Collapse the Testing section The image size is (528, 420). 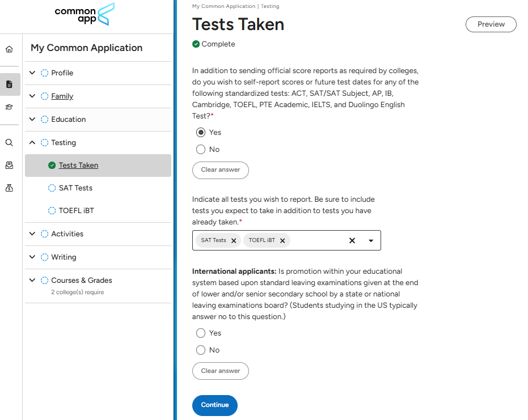point(32,143)
